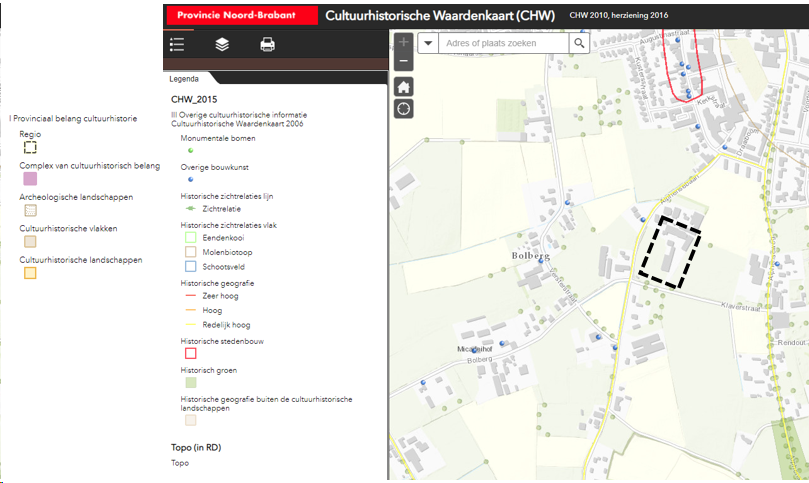809x483 pixels.
Task: Zoom out with the minus button
Action: pos(403,62)
